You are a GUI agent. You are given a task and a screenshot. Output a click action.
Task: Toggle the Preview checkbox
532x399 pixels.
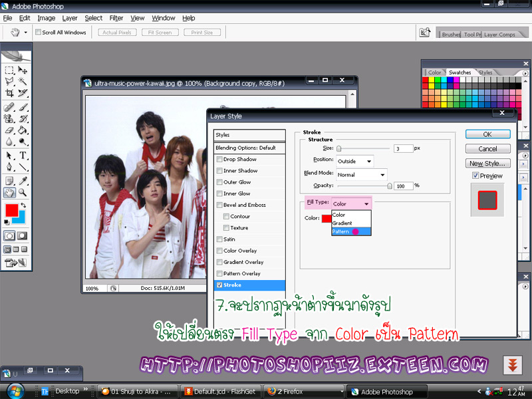[475, 176]
